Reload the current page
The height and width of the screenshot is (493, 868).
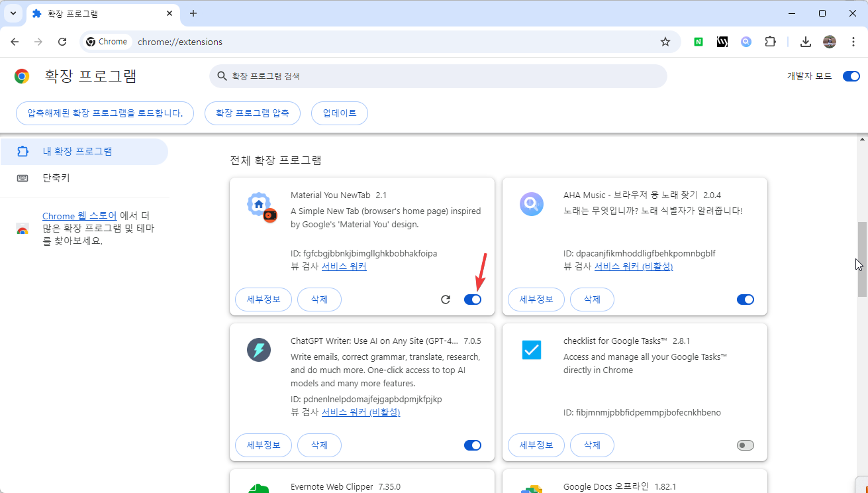[x=62, y=42]
